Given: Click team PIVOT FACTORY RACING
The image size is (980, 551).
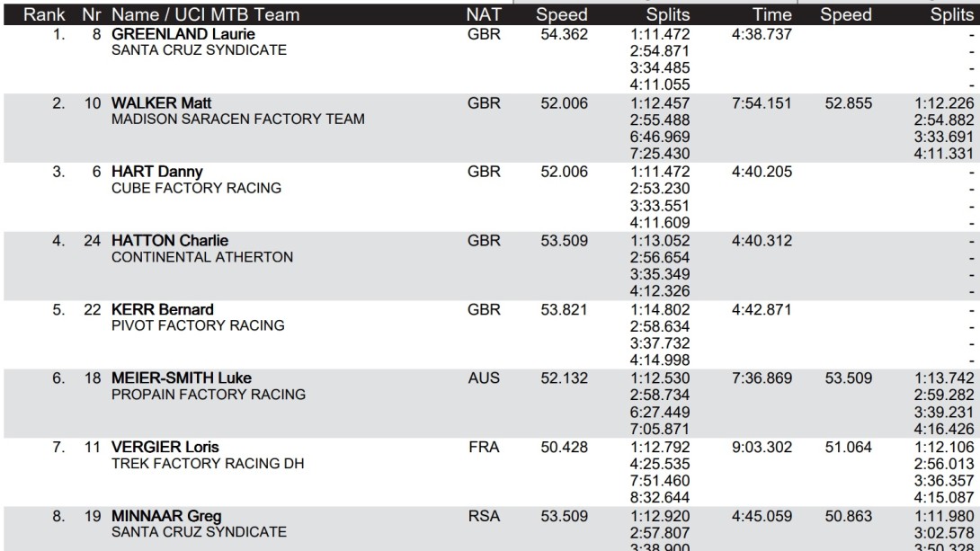Looking at the screenshot, I should (198, 325).
